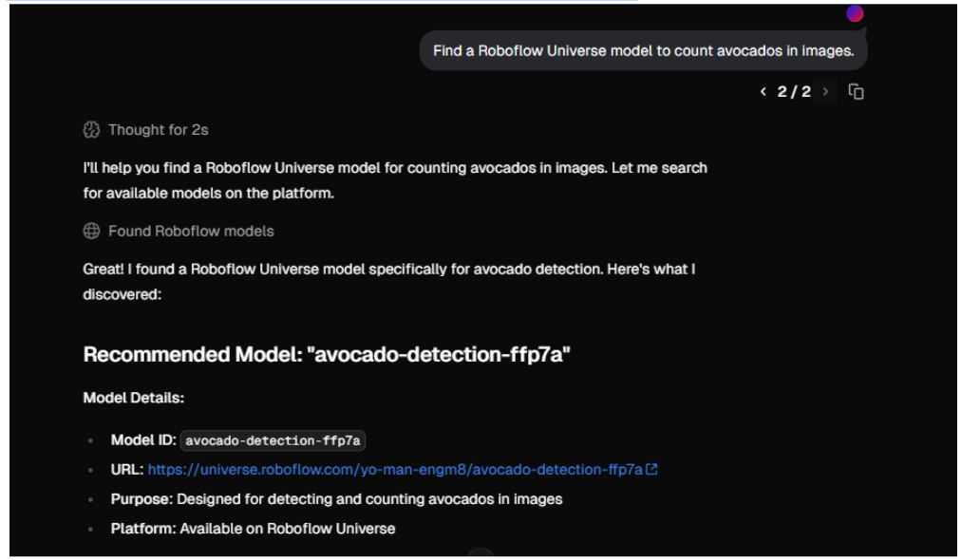This screenshot has width=961, height=560.
Task: Click the globe icon beside Found Roboflow models
Action: tap(91, 231)
